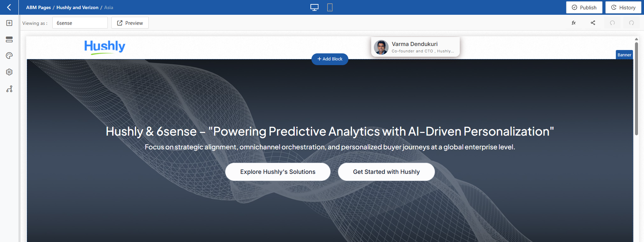Click Get Started with Hushly button
Image resolution: width=644 pixels, height=242 pixels.
click(386, 172)
